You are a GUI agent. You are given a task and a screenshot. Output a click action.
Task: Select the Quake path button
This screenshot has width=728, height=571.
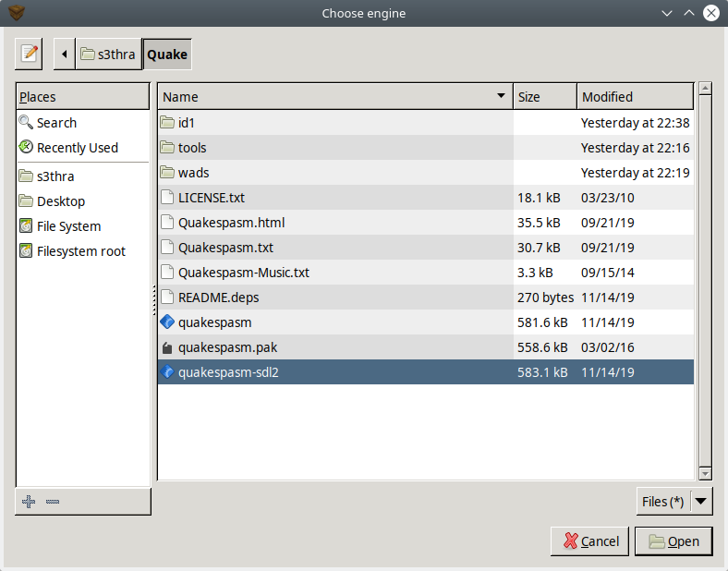pyautogui.click(x=167, y=55)
